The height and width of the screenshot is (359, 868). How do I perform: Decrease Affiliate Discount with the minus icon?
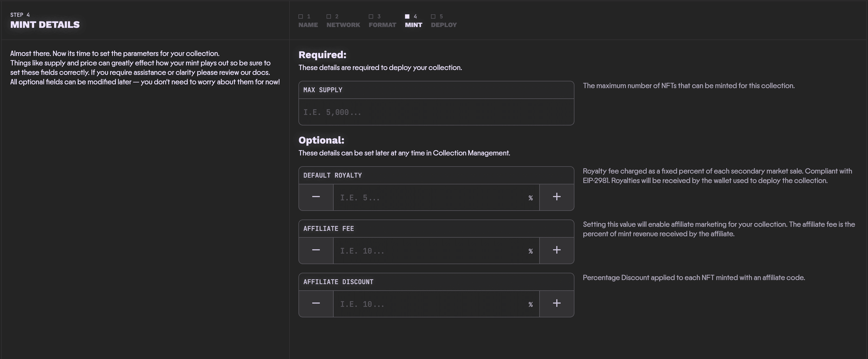coord(316,303)
